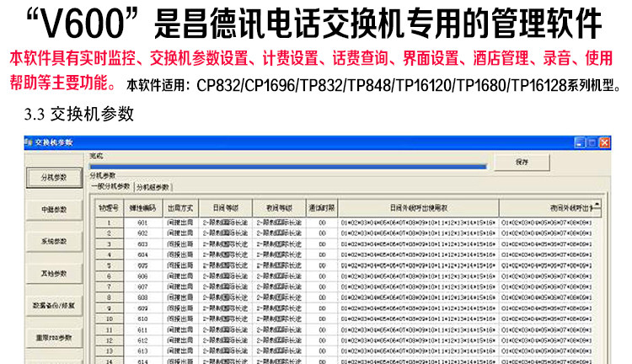632x364 pixels.
Task: Open the 中继参数 sidebar button
Action: [54, 210]
